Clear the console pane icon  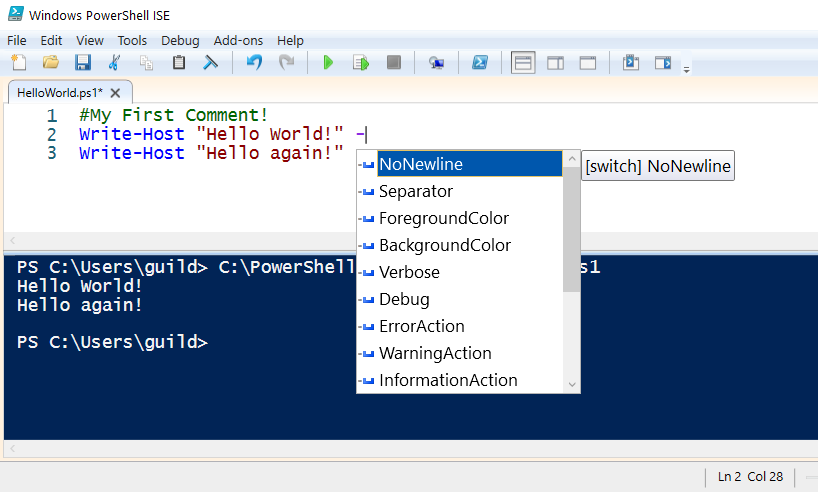pyautogui.click(x=210, y=63)
